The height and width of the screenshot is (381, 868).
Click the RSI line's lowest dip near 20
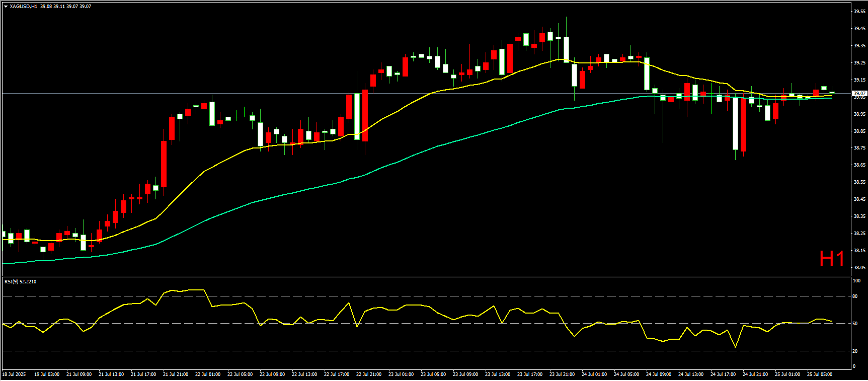click(x=735, y=347)
